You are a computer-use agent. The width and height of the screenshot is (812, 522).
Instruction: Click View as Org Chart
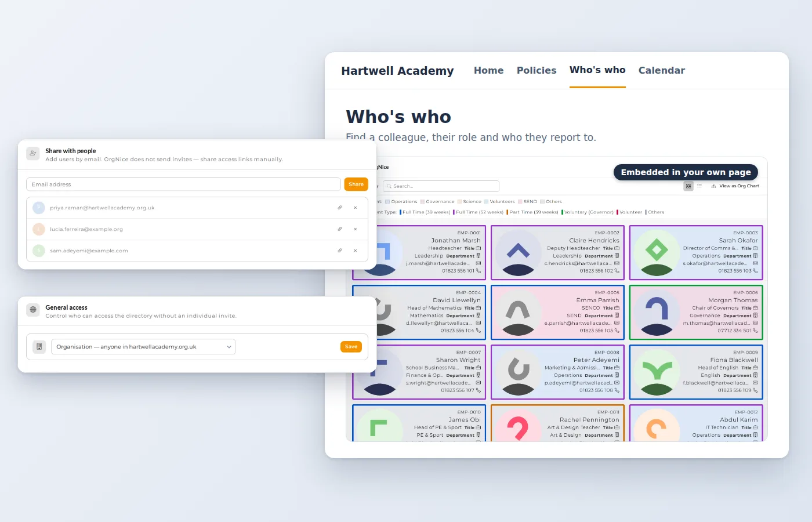pos(735,186)
